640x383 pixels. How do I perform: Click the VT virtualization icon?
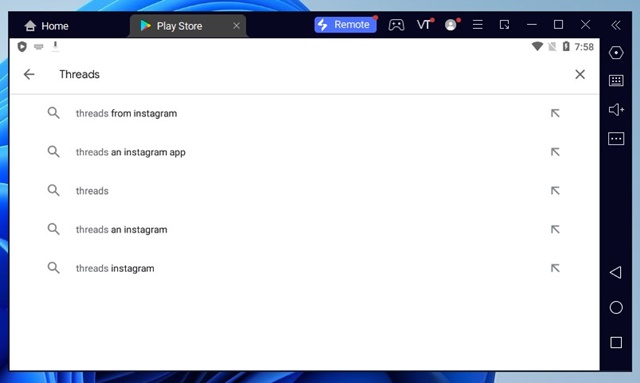pyautogui.click(x=424, y=25)
